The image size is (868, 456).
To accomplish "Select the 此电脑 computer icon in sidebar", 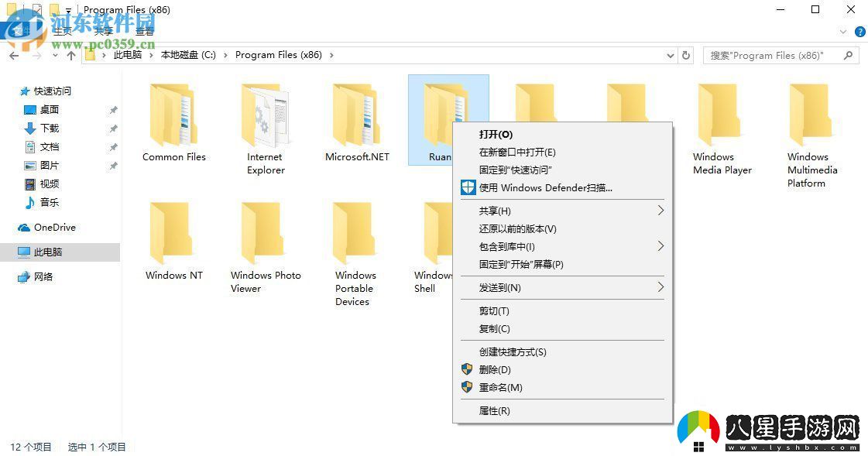I will pos(26,252).
